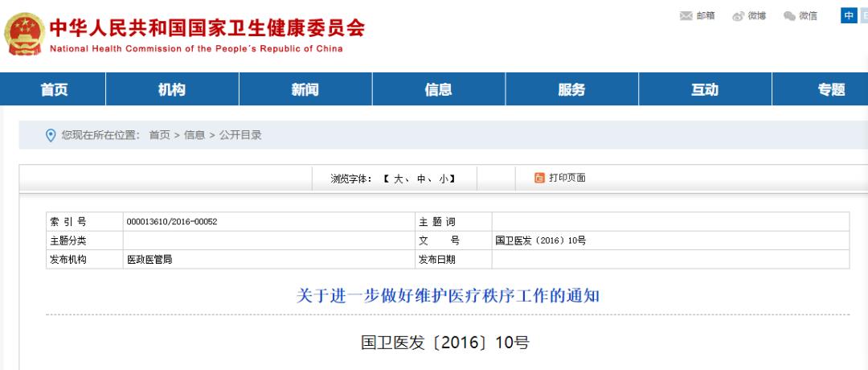The image size is (868, 370).
Task: Click the notice title 关于进一步做好维护医疗秩序工作的通知
Action: point(448,296)
